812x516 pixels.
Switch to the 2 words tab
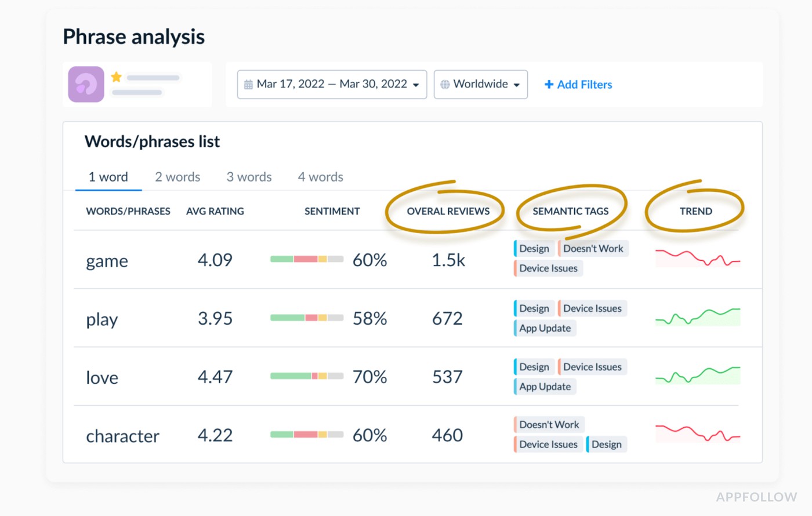pos(177,177)
